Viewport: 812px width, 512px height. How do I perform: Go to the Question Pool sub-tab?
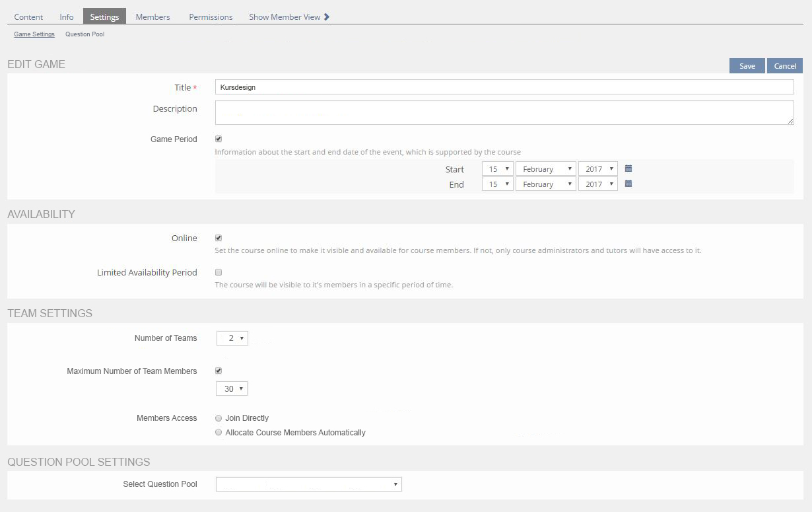[x=85, y=34]
